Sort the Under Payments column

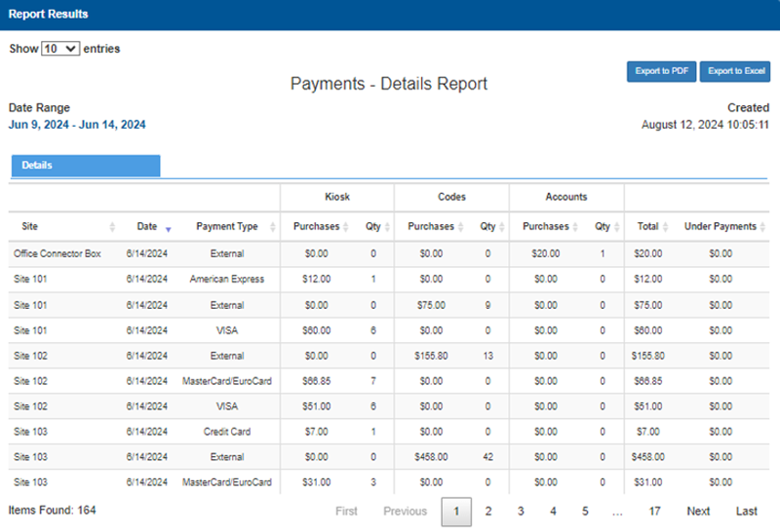coord(762,227)
